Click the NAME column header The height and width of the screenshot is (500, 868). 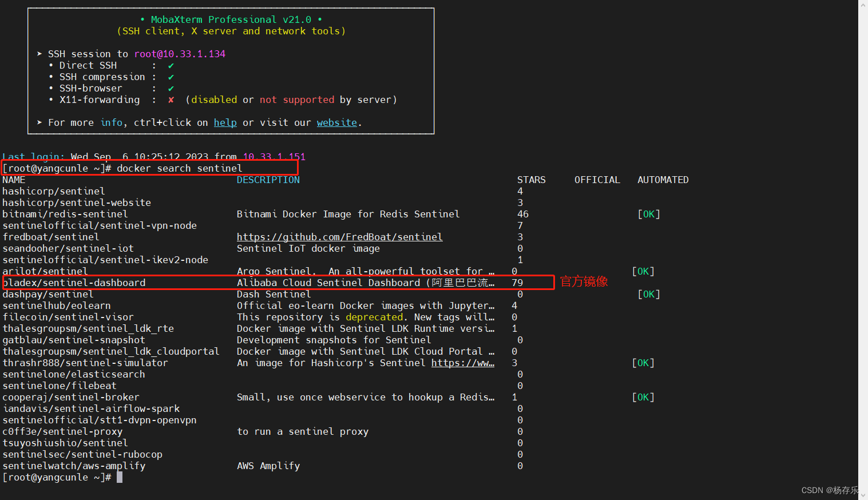point(14,180)
